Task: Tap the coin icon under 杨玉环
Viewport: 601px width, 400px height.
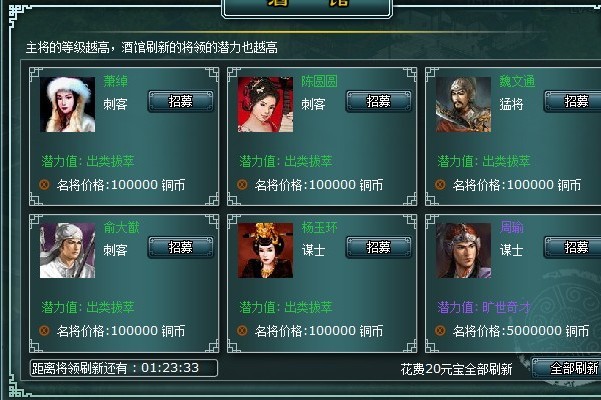Action: tap(242, 330)
